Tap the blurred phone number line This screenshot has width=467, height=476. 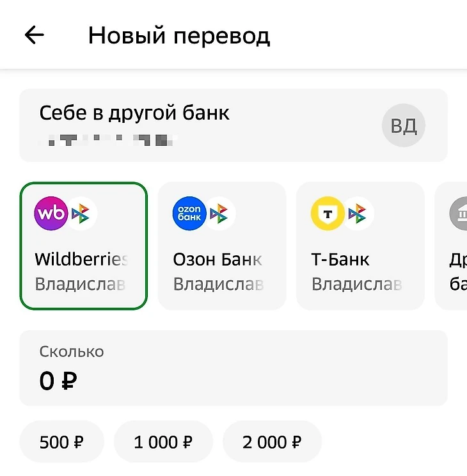point(109,139)
